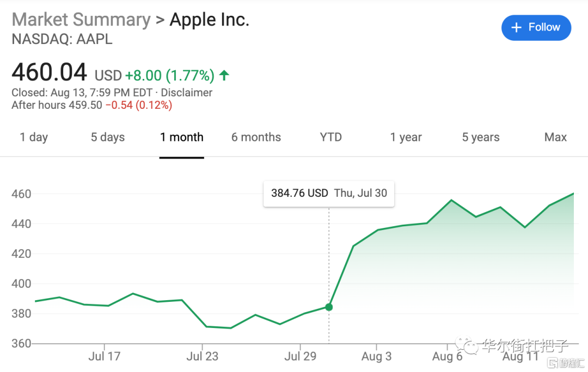Click the Aug 3 axis label
The image size is (588, 372).
pos(376,357)
